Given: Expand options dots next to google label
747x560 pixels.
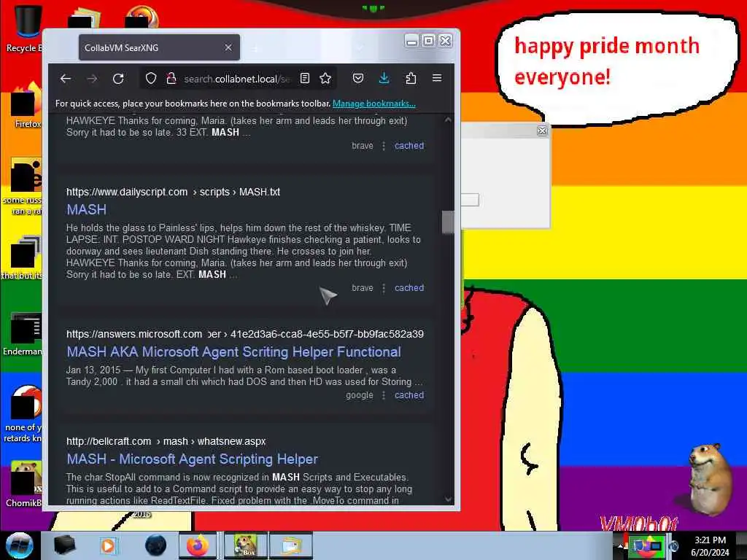Looking at the screenshot, I should coord(384,395).
